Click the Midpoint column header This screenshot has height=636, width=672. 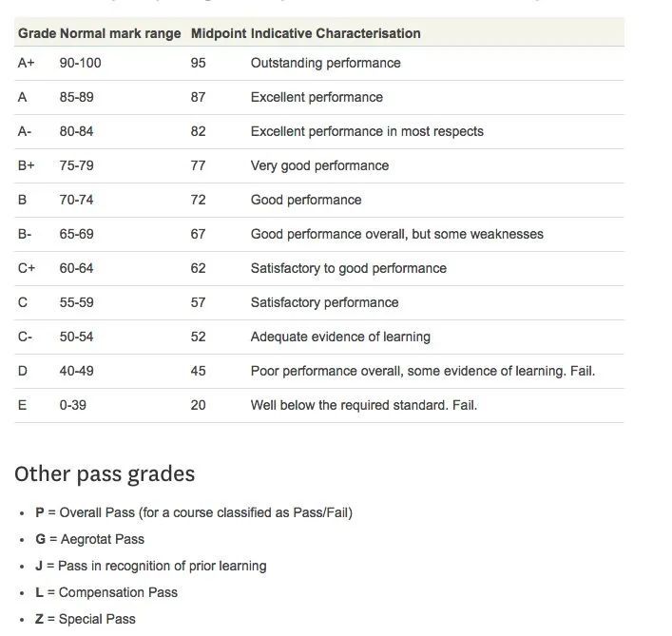tap(218, 33)
